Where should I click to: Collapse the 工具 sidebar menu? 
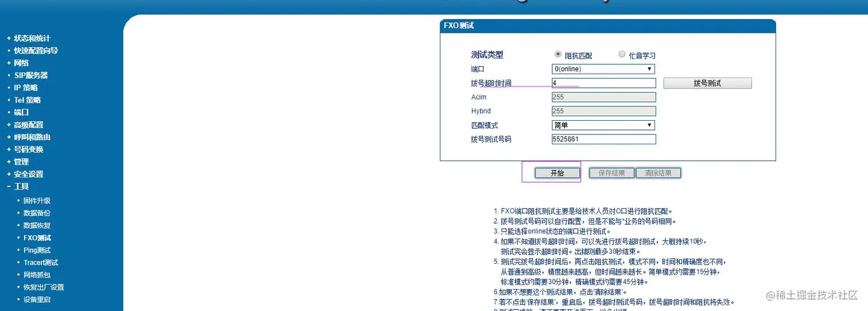point(21,187)
